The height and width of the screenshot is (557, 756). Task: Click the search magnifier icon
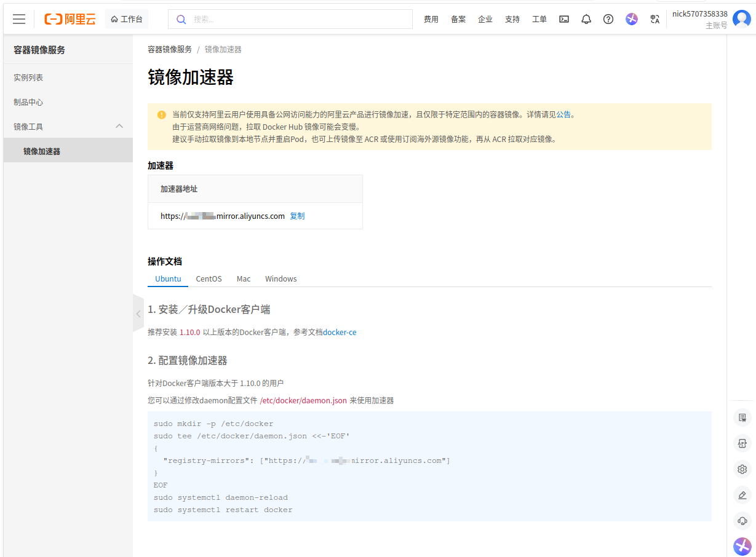181,19
